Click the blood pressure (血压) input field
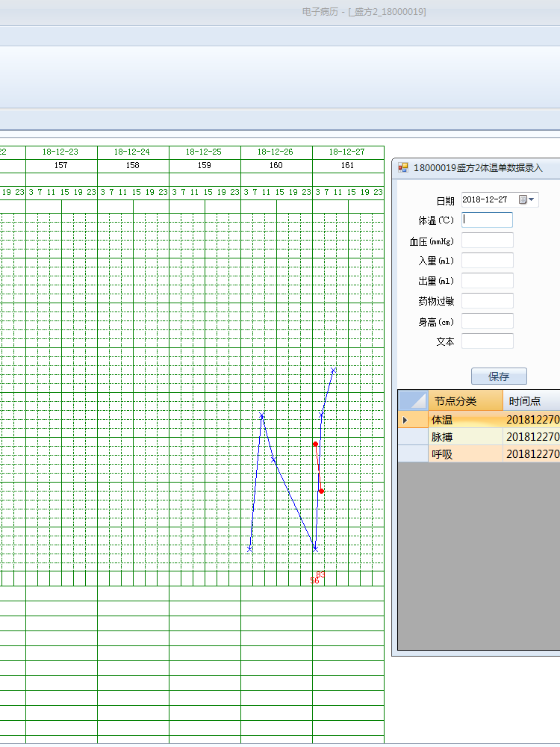The height and width of the screenshot is (747, 560). 487,240
